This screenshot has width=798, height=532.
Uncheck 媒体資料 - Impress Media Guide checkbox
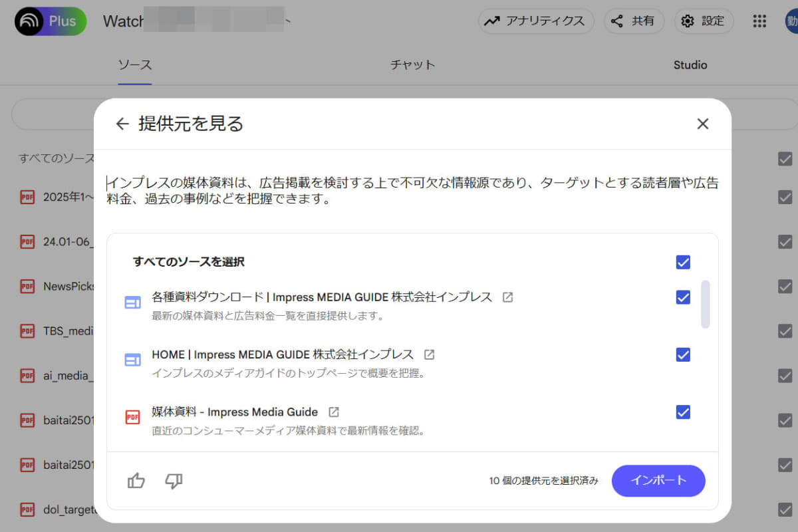pos(683,412)
